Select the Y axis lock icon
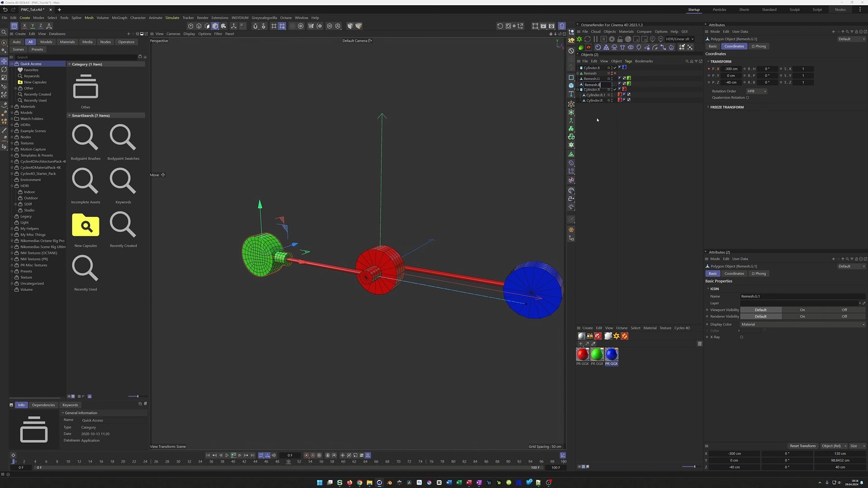 [32, 26]
